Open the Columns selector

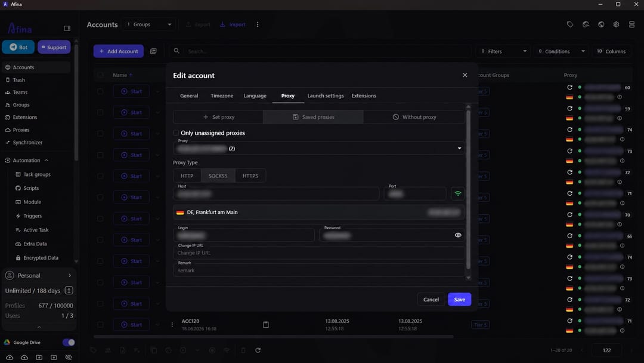click(611, 51)
